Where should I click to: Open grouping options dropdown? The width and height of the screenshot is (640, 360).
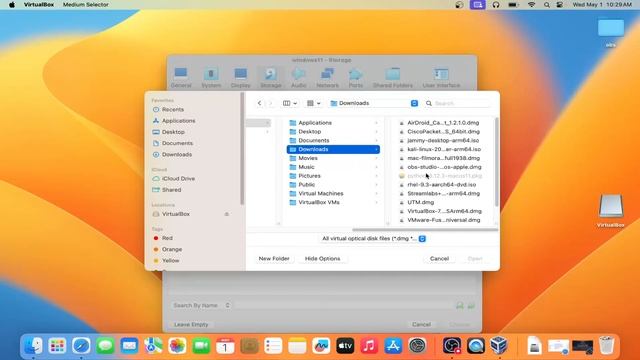313,103
